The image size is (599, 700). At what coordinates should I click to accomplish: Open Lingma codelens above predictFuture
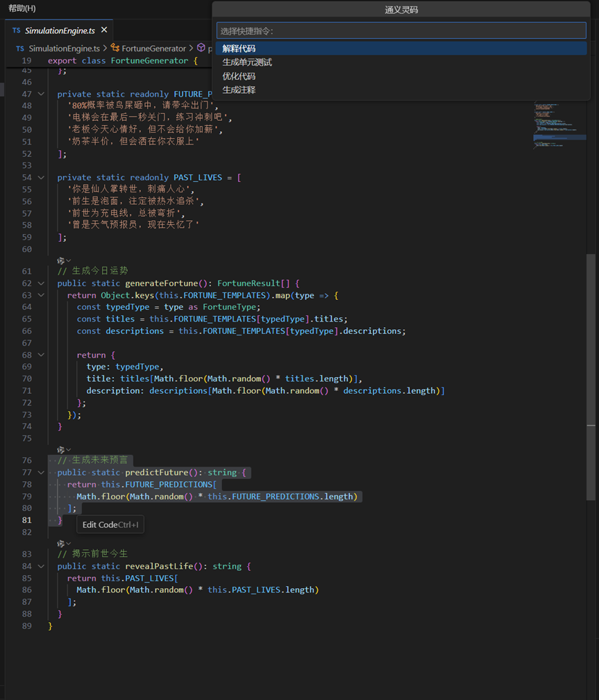(x=64, y=449)
